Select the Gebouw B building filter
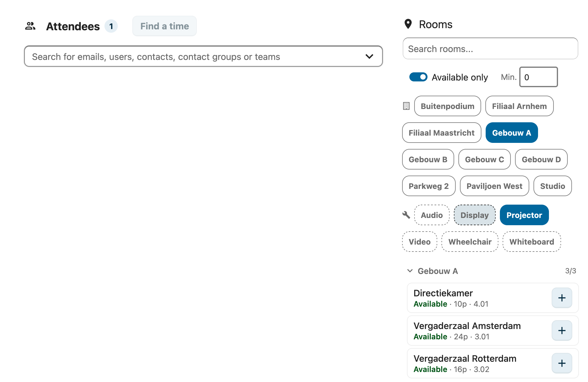 pyautogui.click(x=428, y=159)
